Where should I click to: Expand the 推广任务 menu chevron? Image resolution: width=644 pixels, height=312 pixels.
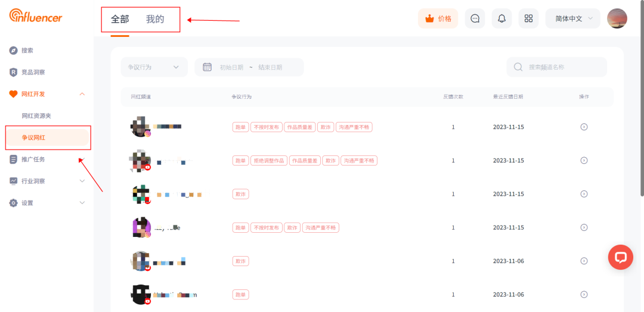click(x=82, y=159)
